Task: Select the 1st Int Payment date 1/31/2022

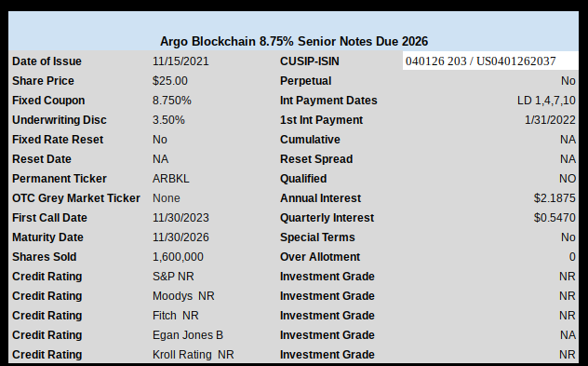Action: point(550,120)
